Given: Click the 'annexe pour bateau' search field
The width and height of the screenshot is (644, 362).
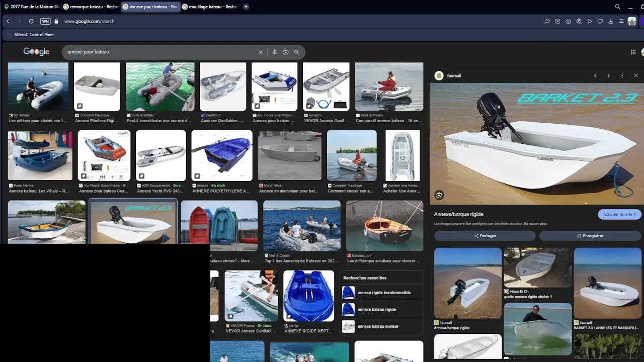Looking at the screenshot, I should tap(160, 52).
